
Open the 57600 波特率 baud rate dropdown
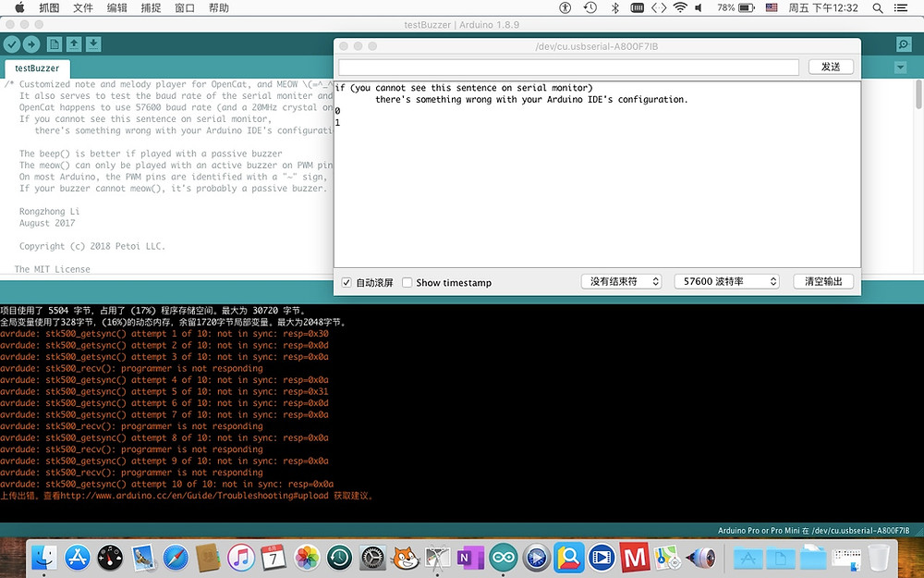tap(726, 282)
